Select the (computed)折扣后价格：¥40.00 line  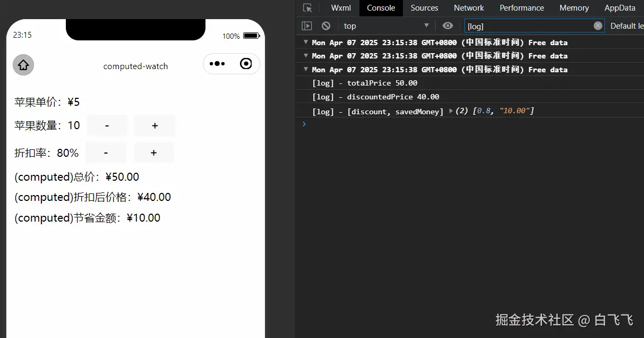(92, 197)
